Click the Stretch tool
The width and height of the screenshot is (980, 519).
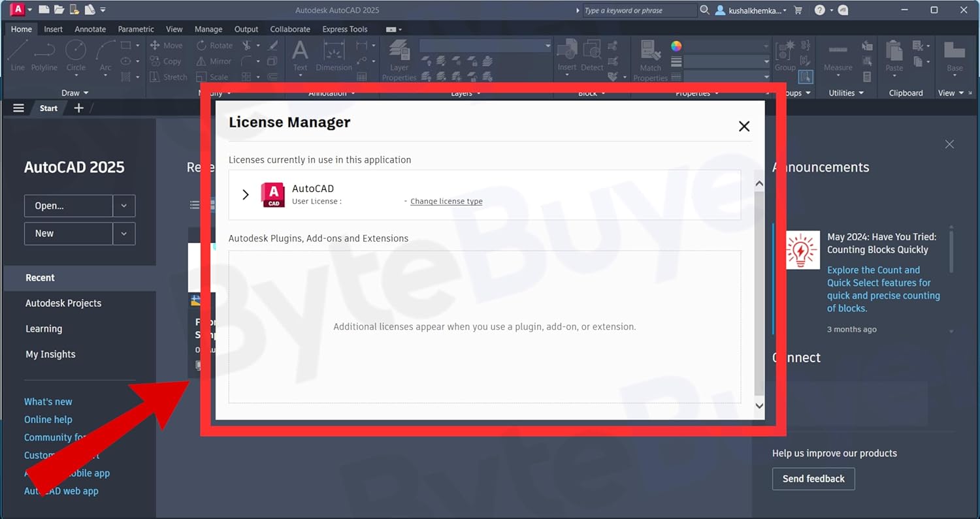pyautogui.click(x=168, y=76)
